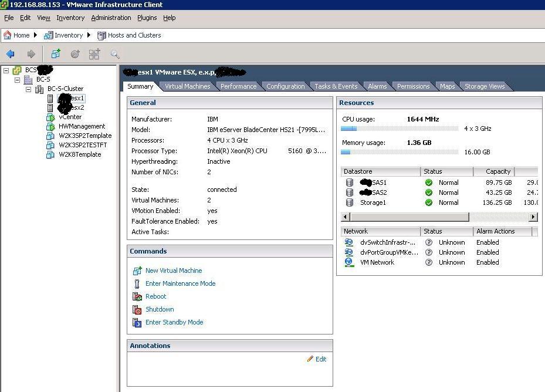Click the dvSwitchInfrastr network icon
This screenshot has width=545, height=392.
[348, 242]
